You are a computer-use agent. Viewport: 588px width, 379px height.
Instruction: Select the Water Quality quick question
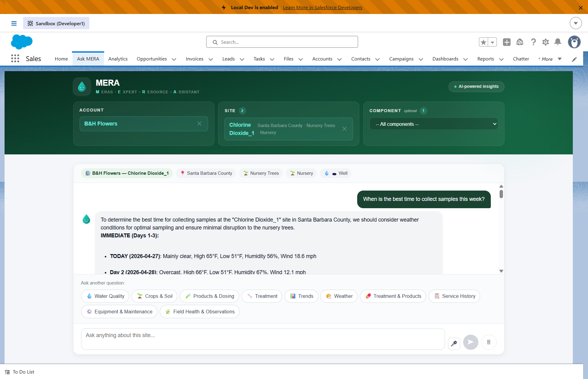(x=105, y=296)
